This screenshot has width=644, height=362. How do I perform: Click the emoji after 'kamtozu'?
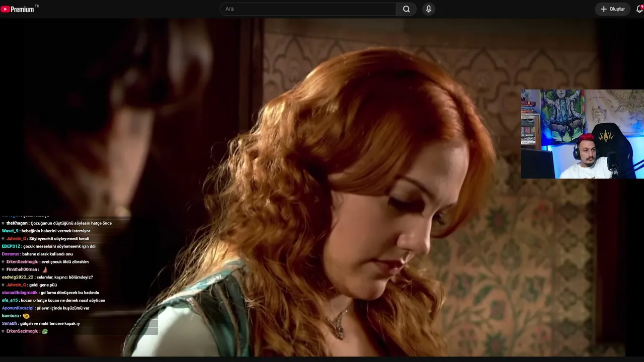tap(26, 316)
